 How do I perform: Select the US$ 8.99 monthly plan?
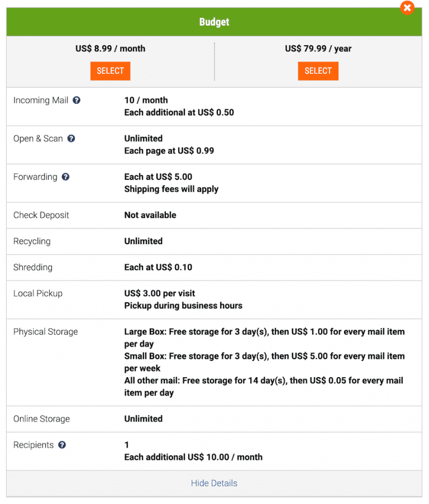pyautogui.click(x=110, y=71)
